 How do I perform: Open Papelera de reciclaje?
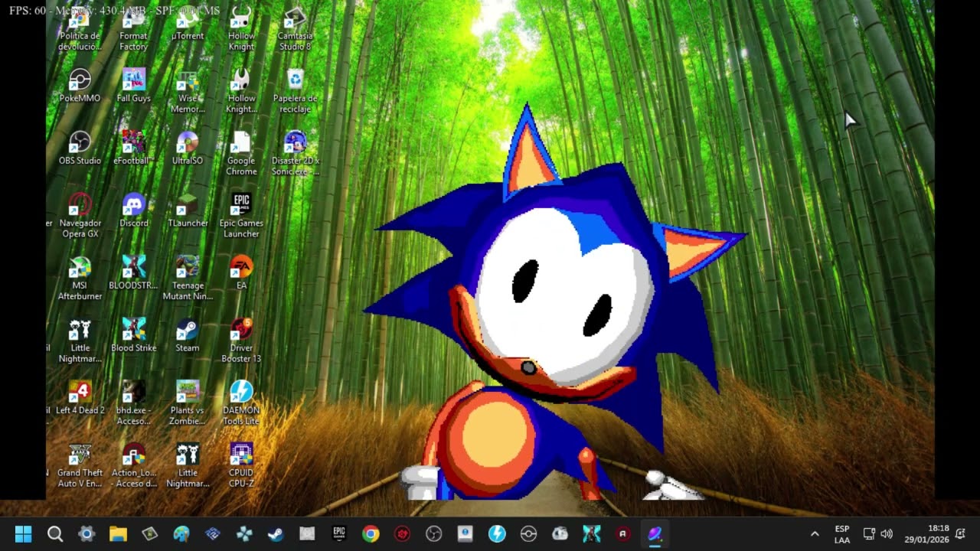coord(295,91)
